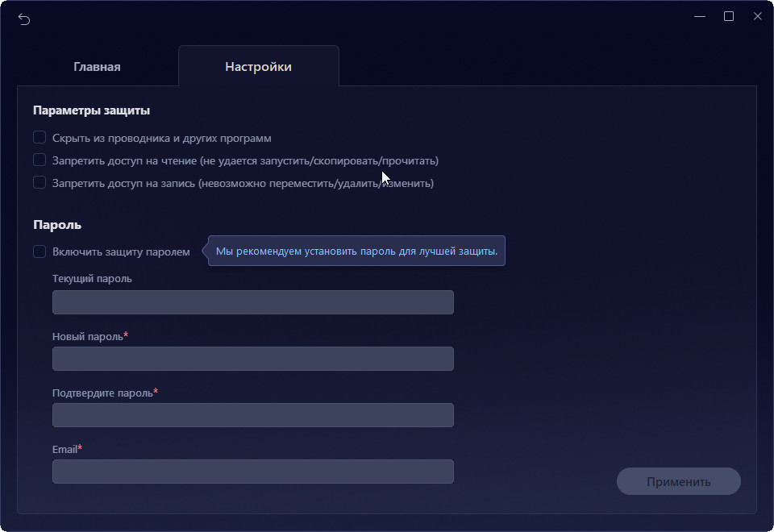Switch to the Главная tab

(97, 67)
